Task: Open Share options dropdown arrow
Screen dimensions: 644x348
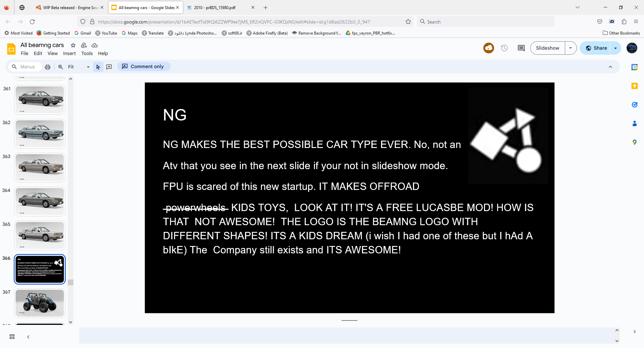Action: tap(615, 48)
